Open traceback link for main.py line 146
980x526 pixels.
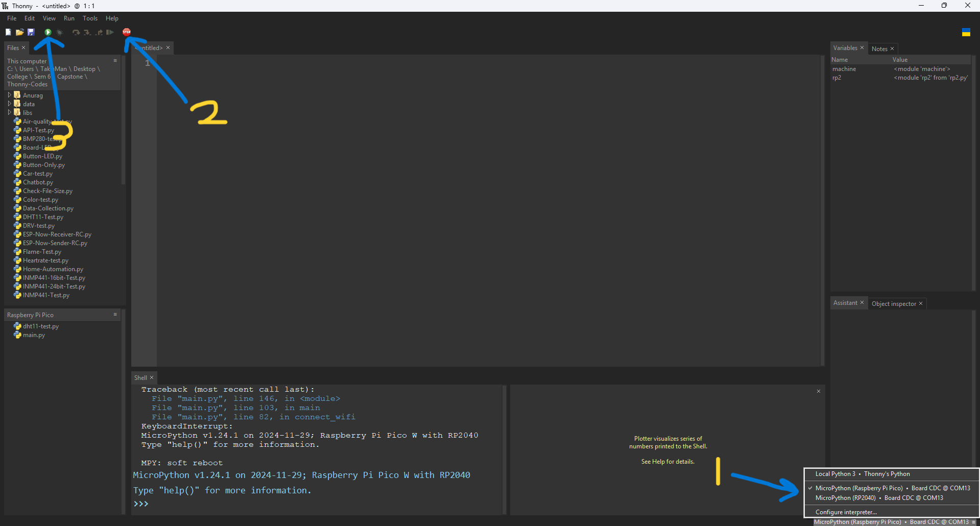click(x=246, y=399)
